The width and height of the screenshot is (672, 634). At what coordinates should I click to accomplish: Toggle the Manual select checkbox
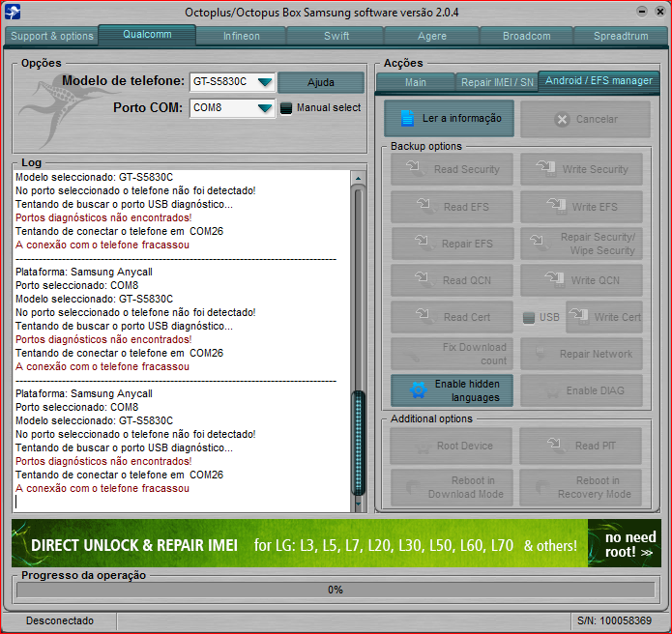coord(285,108)
